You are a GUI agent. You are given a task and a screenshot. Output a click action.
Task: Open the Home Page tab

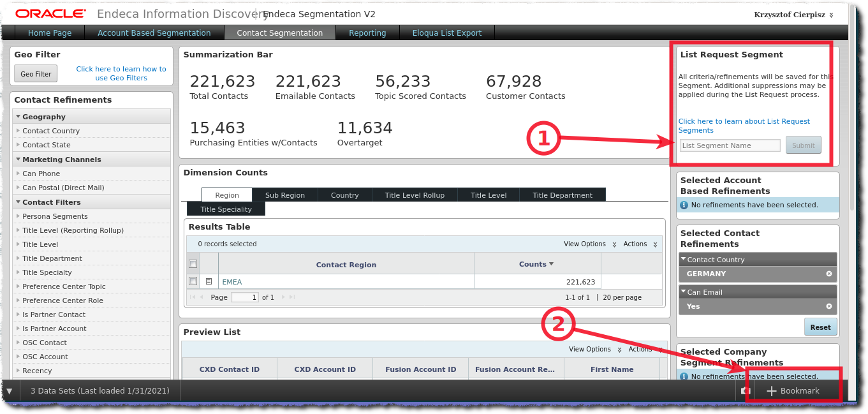tap(50, 33)
